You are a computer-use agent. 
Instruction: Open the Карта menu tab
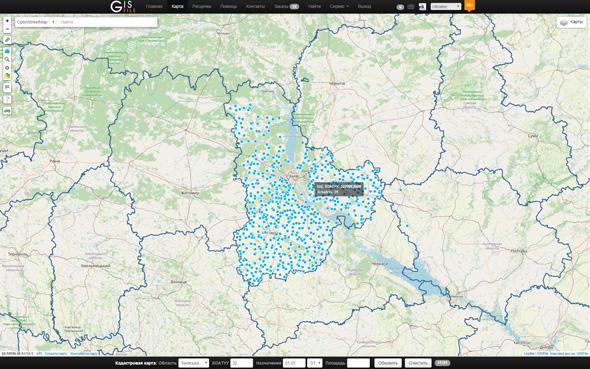point(177,6)
